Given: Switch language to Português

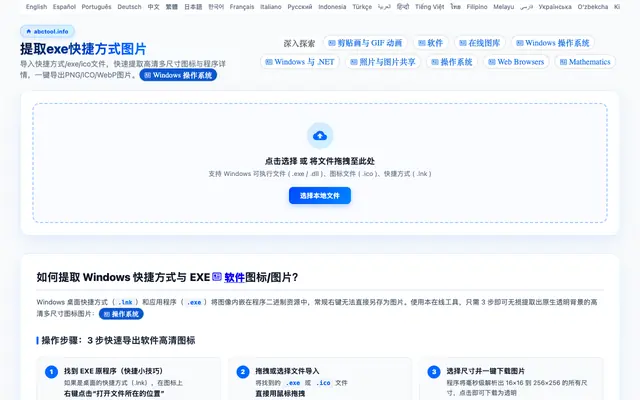Looking at the screenshot, I should click(x=96, y=7).
